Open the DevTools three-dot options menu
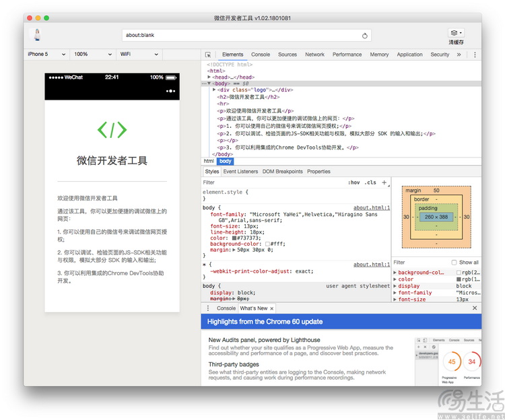 pyautogui.click(x=475, y=55)
